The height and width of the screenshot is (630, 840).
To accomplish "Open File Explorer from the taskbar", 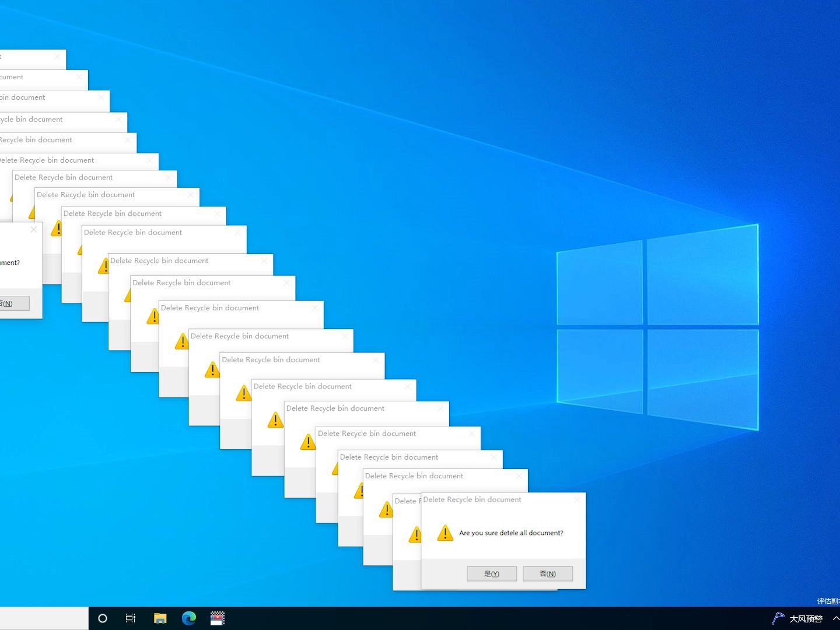I will pyautogui.click(x=160, y=618).
